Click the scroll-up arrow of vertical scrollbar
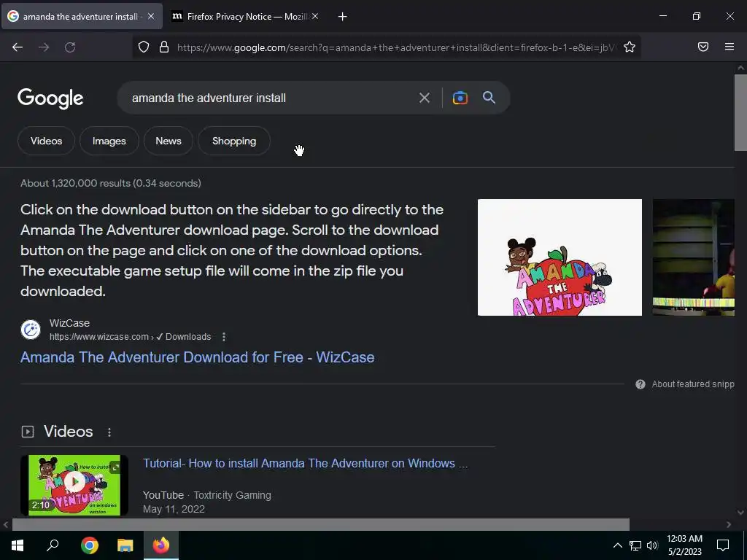747x560 pixels. tap(740, 68)
